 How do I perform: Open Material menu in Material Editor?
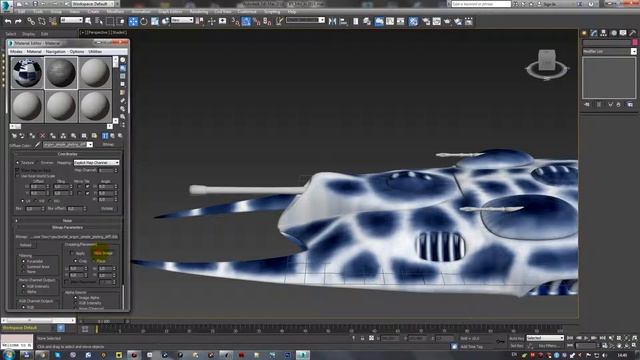point(34,52)
